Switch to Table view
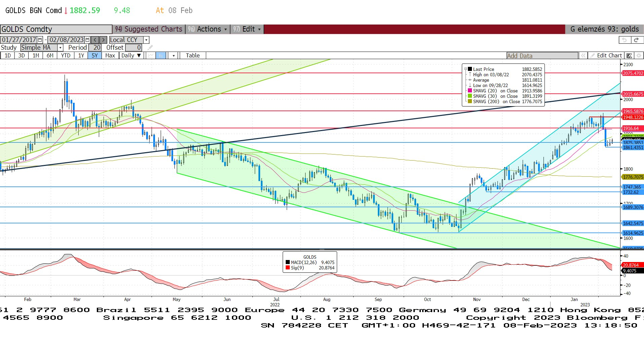Image resolution: width=644 pixels, height=344 pixels. click(193, 55)
